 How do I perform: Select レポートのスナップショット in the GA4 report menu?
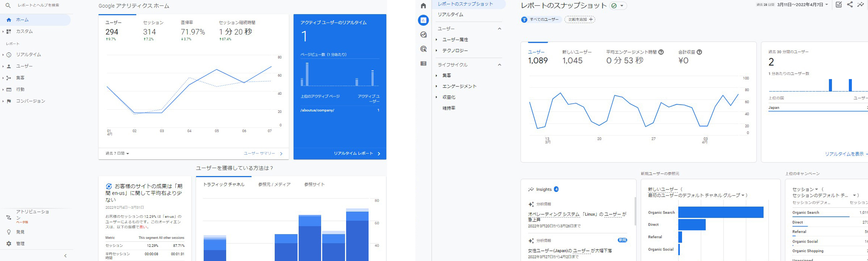pos(469,4)
